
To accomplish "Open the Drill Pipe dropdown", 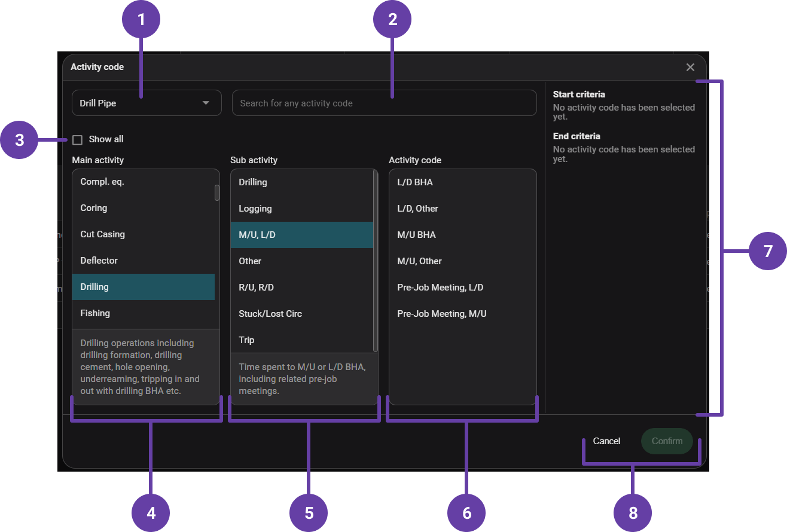I will tap(147, 103).
